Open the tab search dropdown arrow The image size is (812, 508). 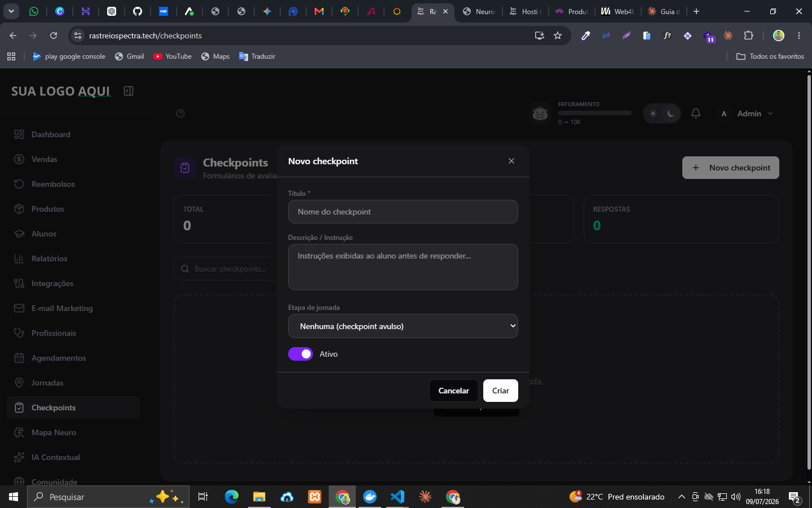tap(11, 11)
